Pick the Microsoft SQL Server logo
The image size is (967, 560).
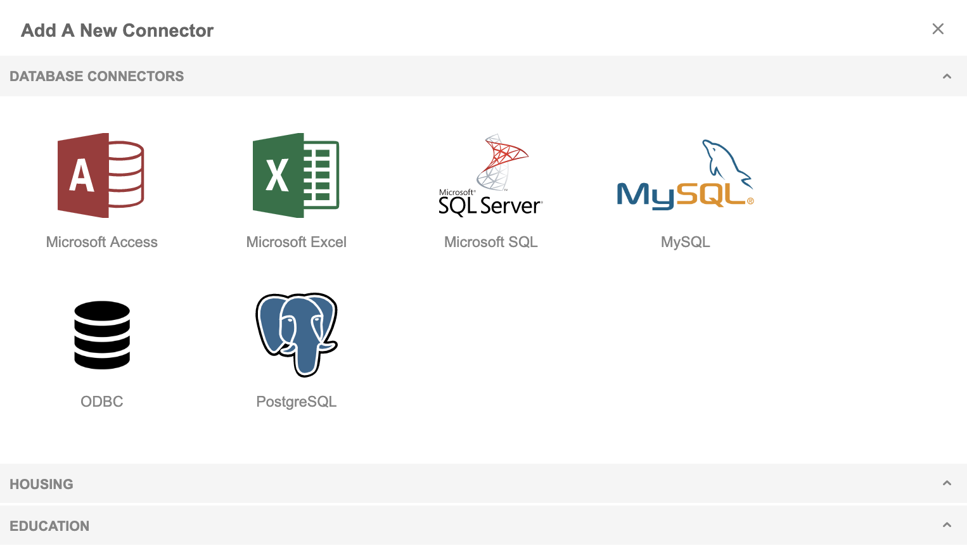point(490,175)
